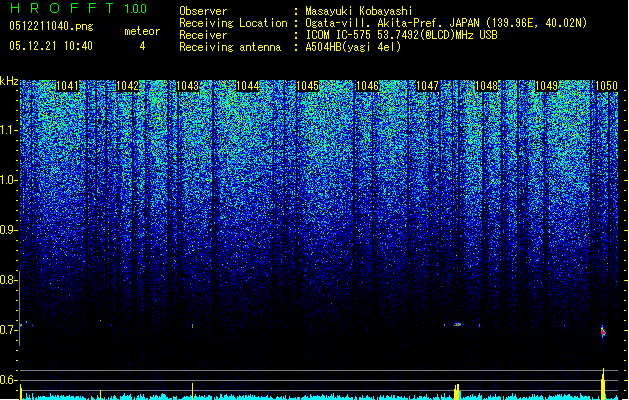The width and height of the screenshot is (629, 400).
Task: Click the Receiver field label
Action: pos(203,35)
